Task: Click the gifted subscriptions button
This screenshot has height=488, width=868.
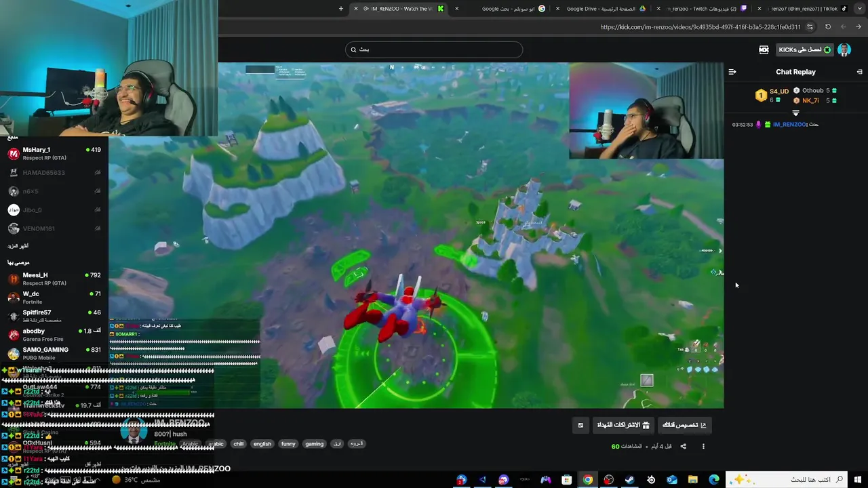Action: coord(623,425)
